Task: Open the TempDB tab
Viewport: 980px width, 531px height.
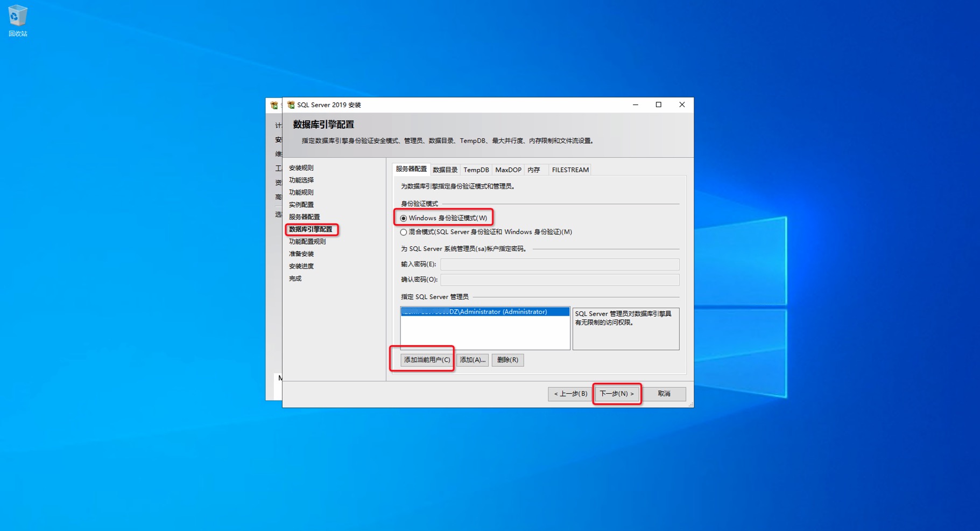Action: coord(476,170)
